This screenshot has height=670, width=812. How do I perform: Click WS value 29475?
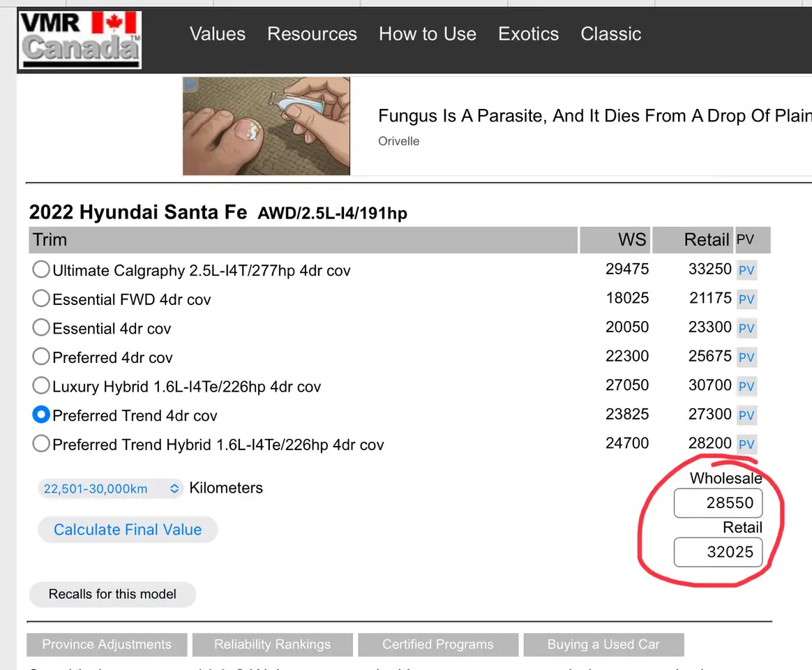pos(627,269)
